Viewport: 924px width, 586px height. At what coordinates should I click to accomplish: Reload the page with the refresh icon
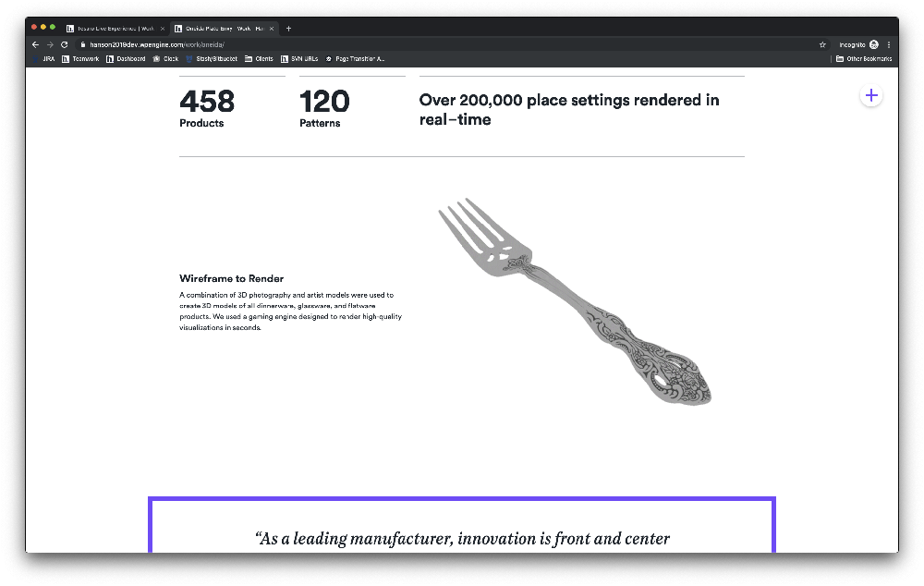coord(65,44)
